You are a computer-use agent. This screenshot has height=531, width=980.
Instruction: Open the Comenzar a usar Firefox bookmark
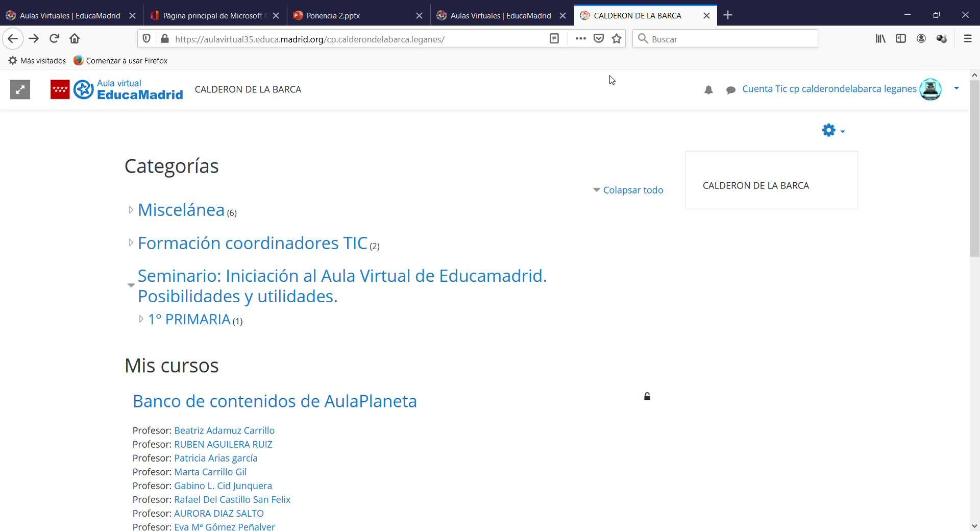(120, 61)
